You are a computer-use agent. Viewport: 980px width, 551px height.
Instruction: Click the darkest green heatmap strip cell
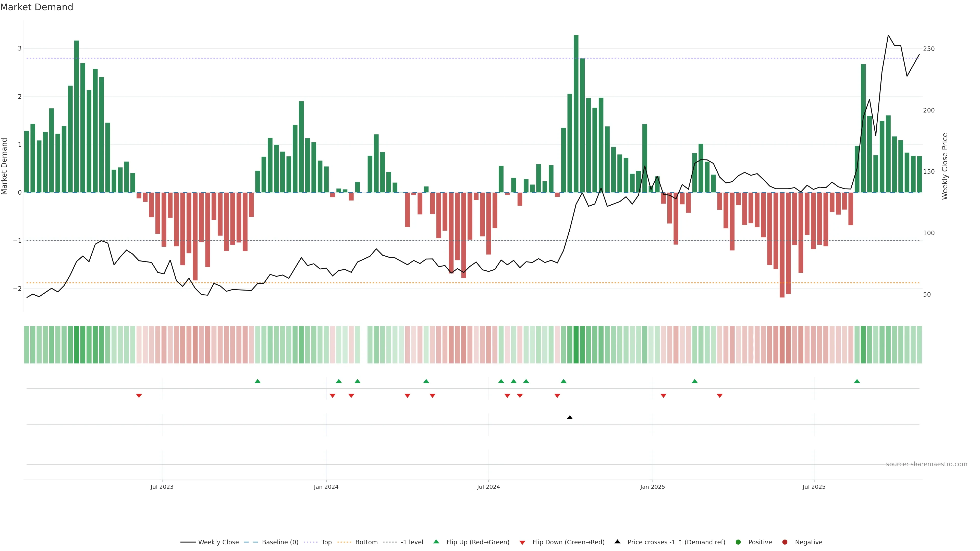576,345
